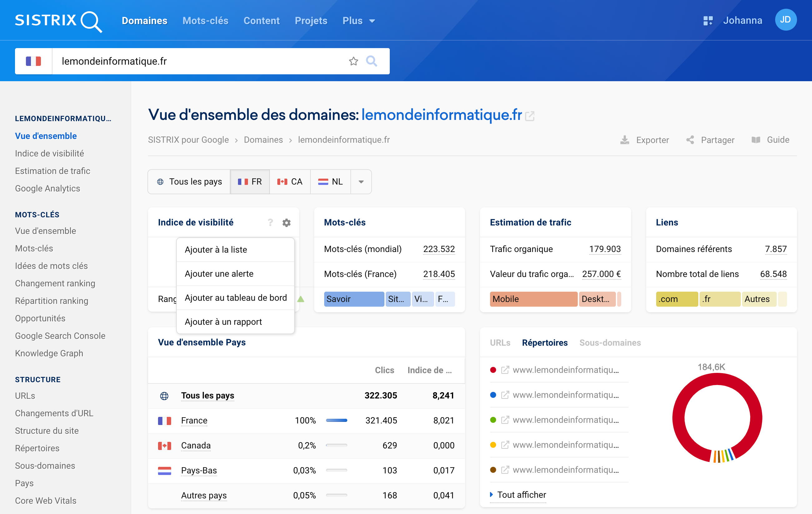
Task: Click the French flag country selector
Action: [33, 61]
